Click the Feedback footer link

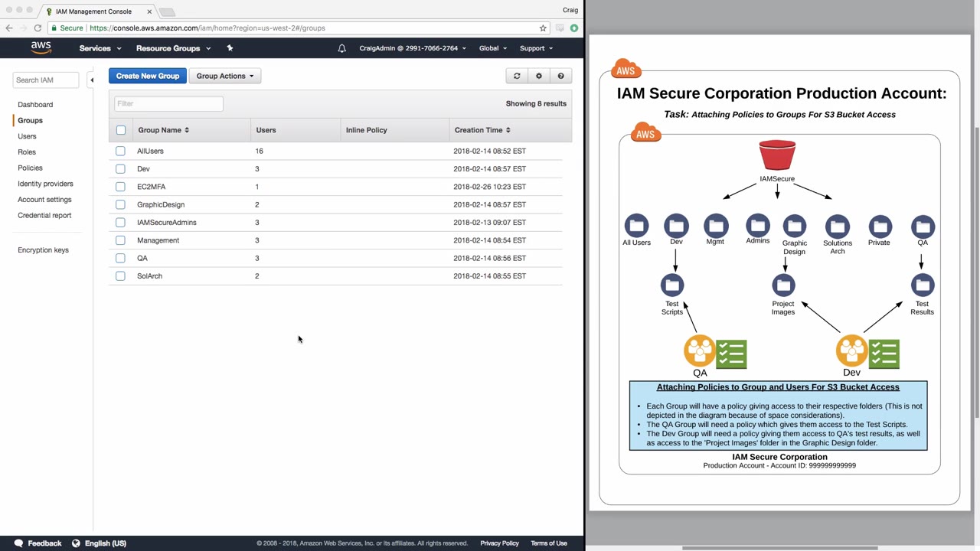pyautogui.click(x=44, y=543)
